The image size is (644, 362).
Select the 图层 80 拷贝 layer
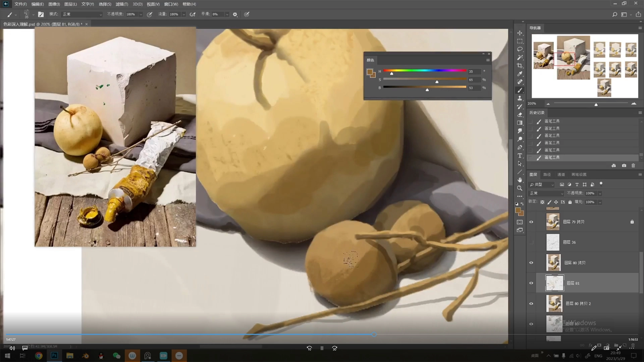(590, 263)
